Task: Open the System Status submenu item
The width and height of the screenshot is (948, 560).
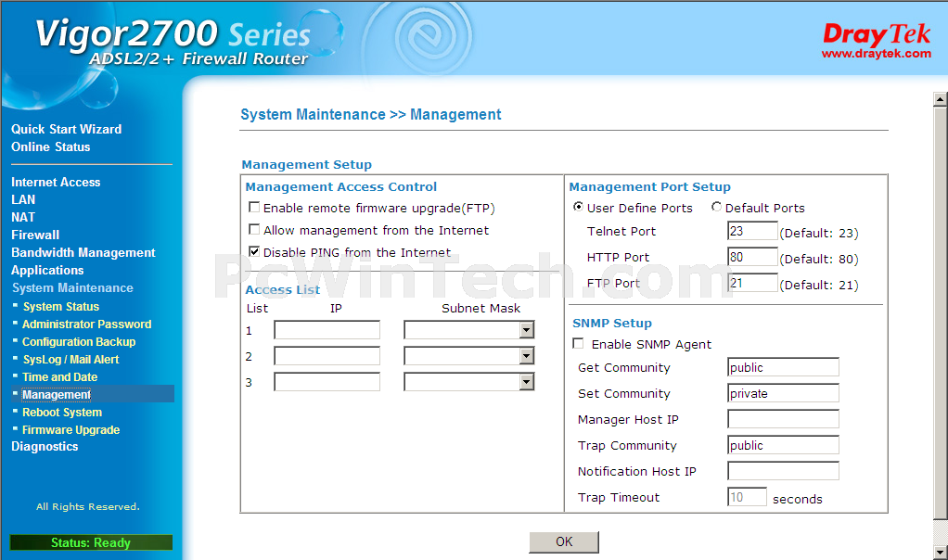Action: click(61, 306)
